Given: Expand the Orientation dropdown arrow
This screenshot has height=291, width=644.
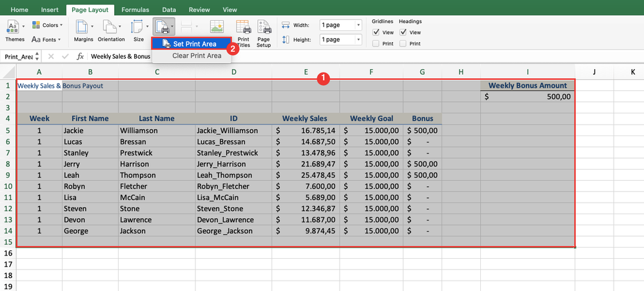Looking at the screenshot, I should click(119, 26).
